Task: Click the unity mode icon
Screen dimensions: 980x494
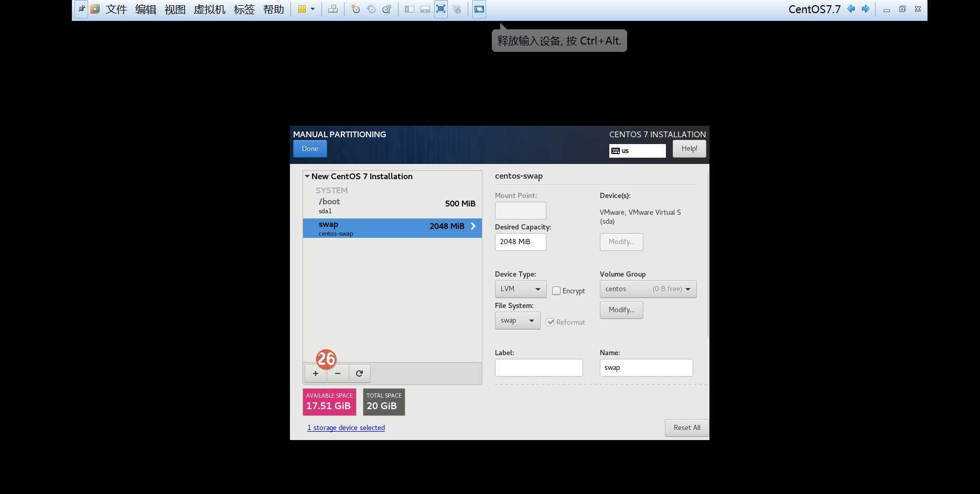Action: [x=457, y=9]
